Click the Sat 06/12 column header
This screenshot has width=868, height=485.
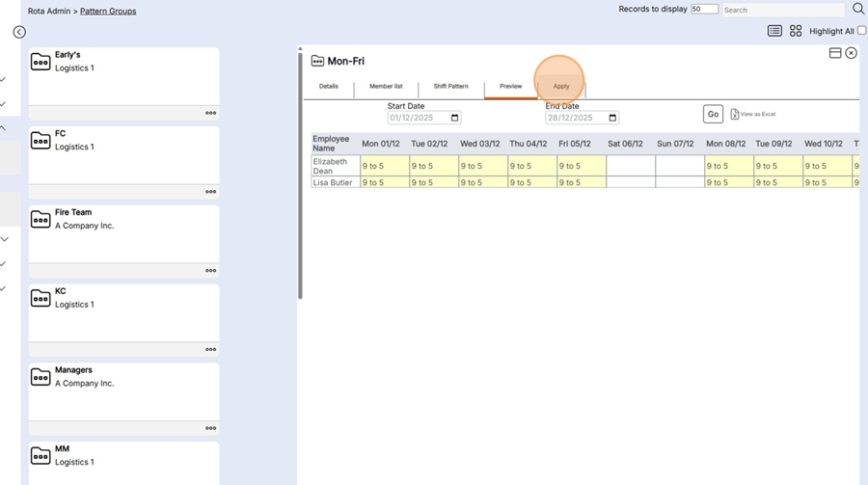(626, 144)
